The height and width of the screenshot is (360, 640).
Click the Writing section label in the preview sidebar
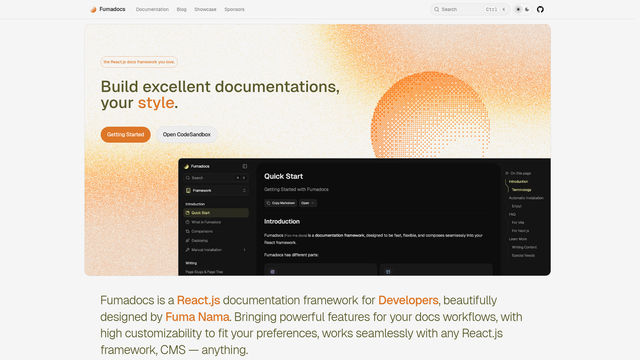pos(191,263)
